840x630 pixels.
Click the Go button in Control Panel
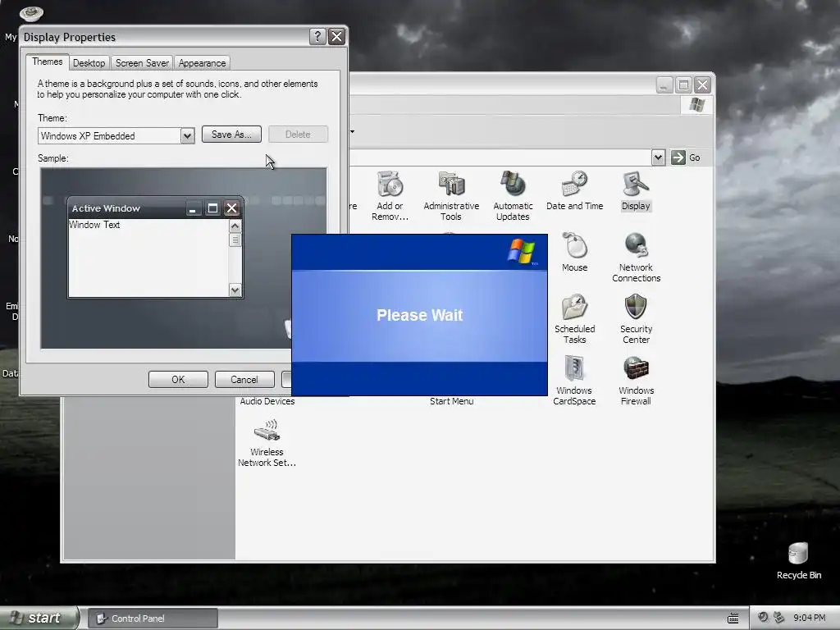687,157
